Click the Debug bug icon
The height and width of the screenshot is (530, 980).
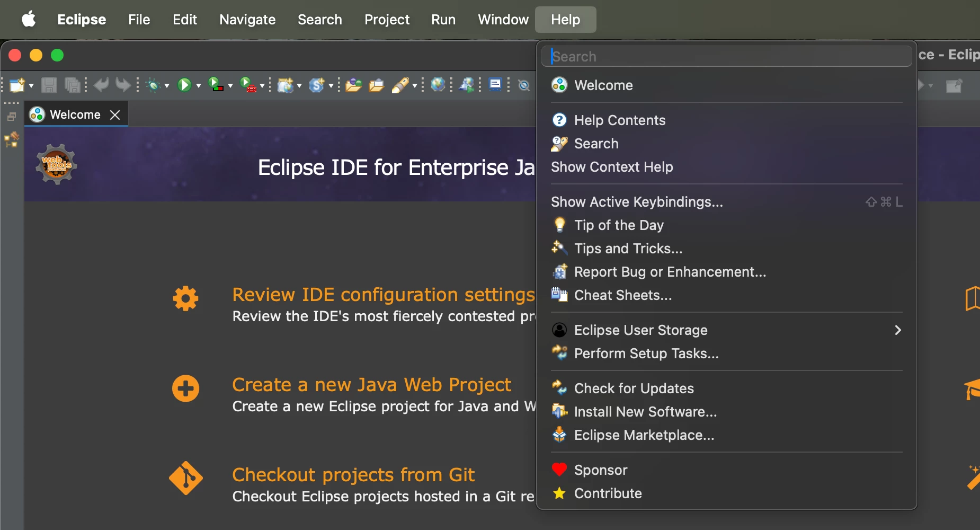(154, 85)
